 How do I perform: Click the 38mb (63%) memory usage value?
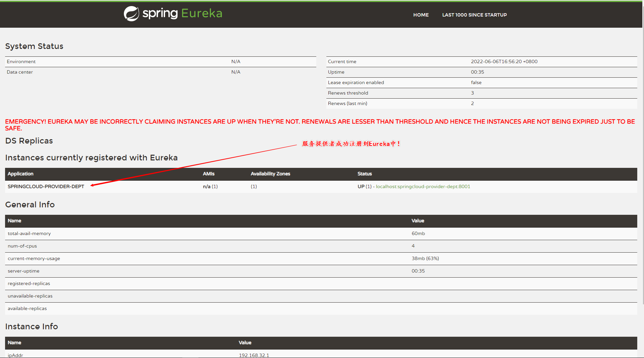click(x=425, y=259)
